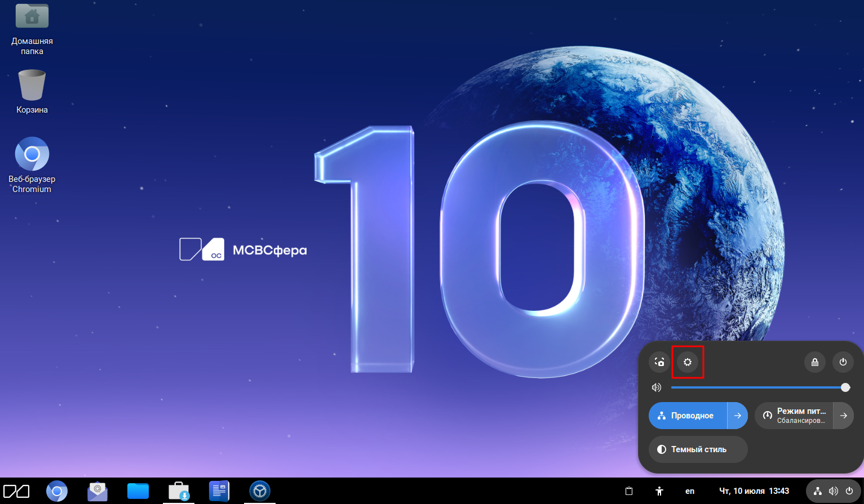
Task: Click the МСВСфера start menu logo button
Action: point(16,491)
